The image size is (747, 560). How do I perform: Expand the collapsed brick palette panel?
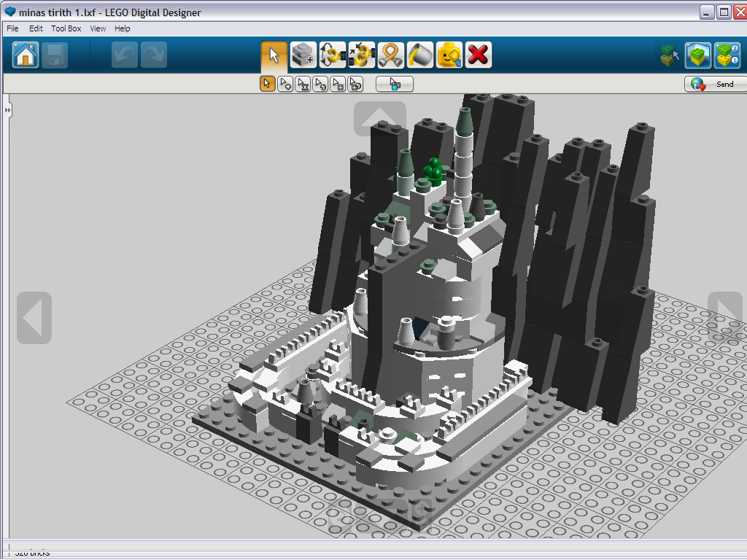7,110
